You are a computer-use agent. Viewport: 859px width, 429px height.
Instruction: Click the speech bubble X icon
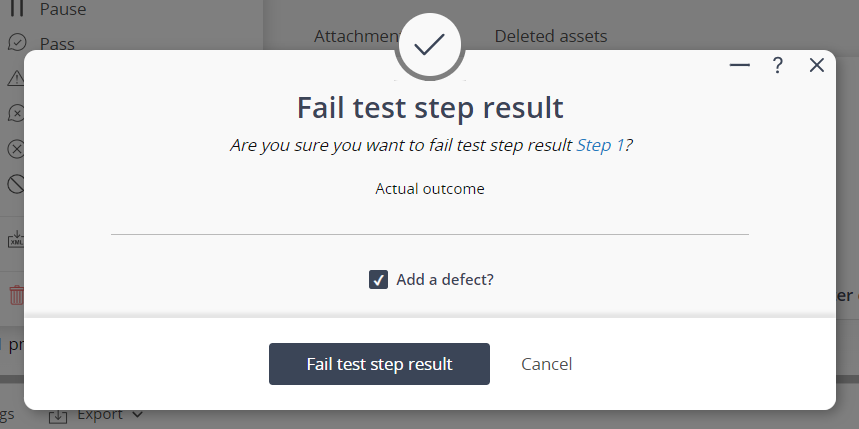(x=16, y=113)
